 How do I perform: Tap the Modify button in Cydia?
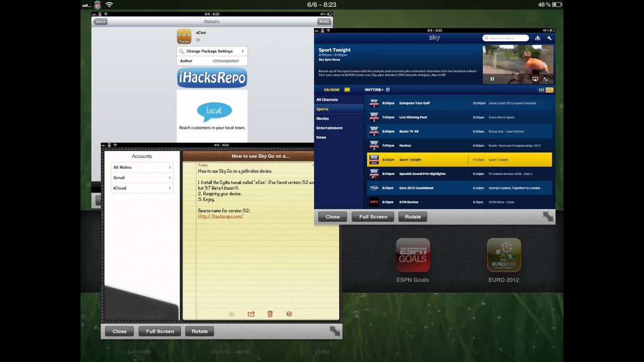324,22
